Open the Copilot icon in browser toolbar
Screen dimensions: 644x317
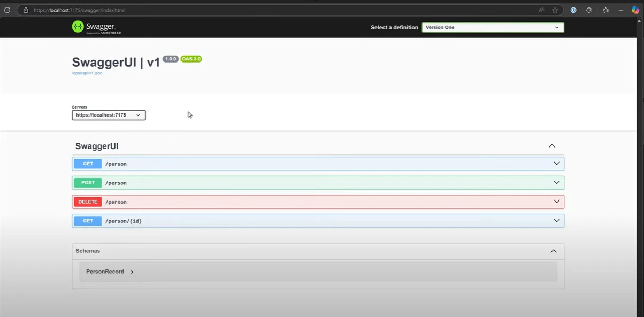[635, 10]
